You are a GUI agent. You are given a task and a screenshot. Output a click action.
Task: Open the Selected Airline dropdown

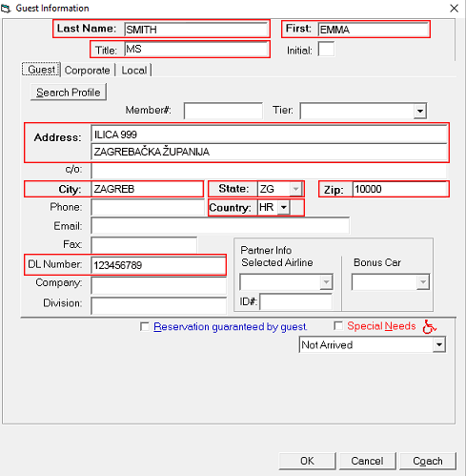pyautogui.click(x=326, y=282)
